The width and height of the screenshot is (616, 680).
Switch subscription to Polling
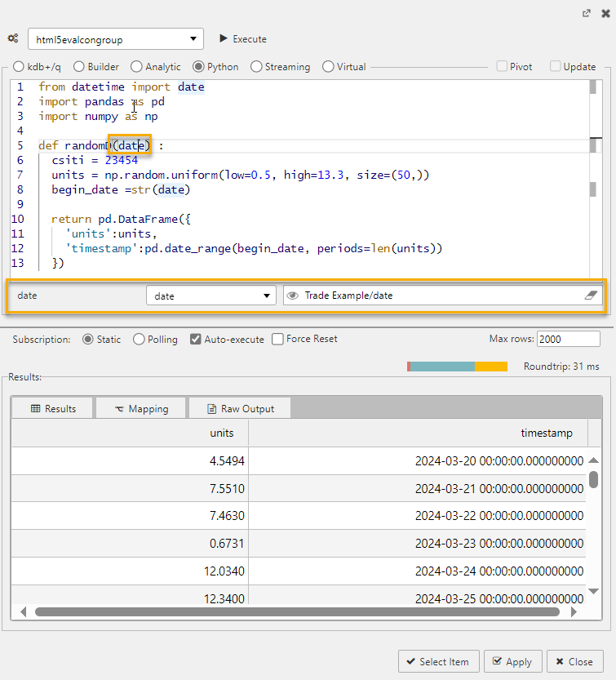point(139,339)
